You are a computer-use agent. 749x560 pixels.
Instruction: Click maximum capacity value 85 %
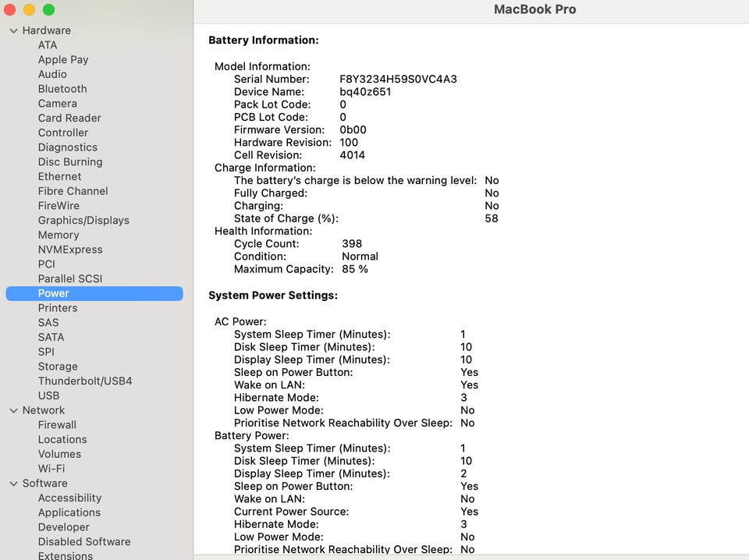click(354, 269)
